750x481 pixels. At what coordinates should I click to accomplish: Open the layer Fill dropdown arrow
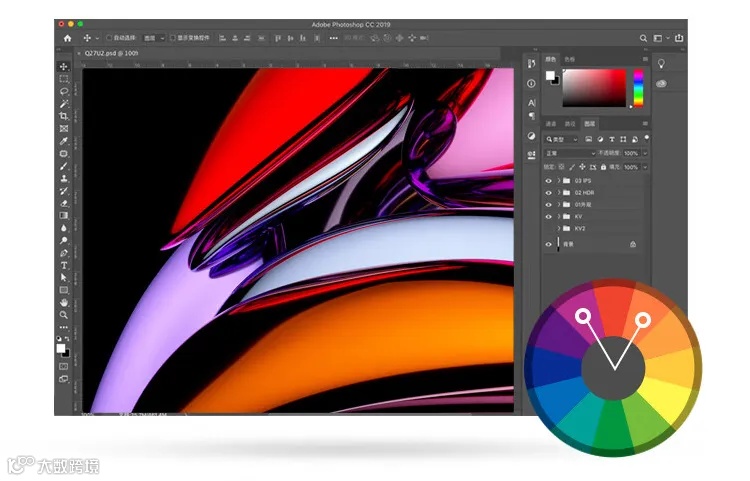click(644, 167)
